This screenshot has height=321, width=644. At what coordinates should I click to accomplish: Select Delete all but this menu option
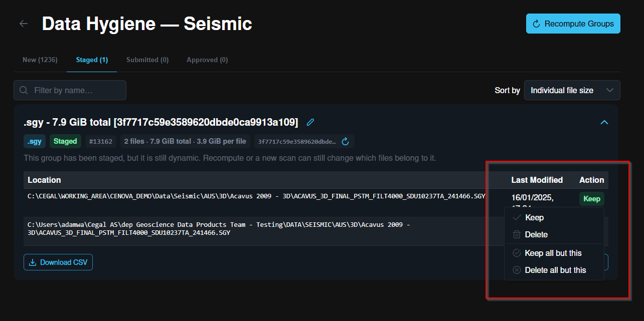click(554, 270)
